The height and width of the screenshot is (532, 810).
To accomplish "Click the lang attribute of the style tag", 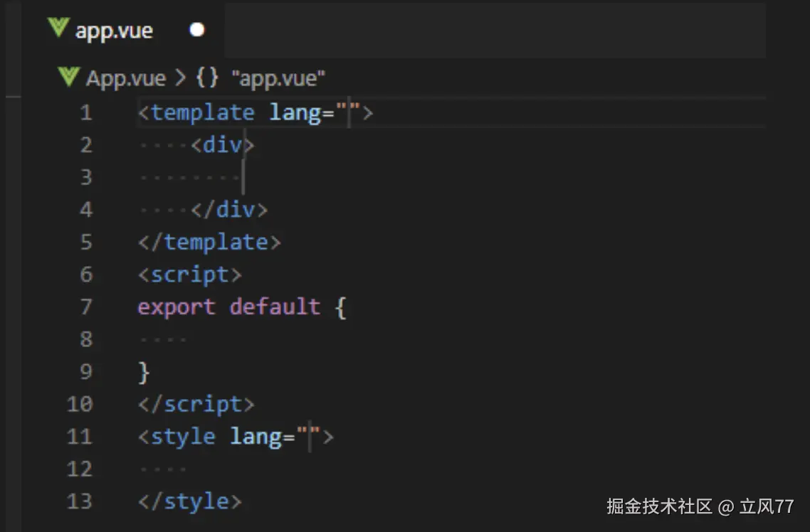I will click(x=256, y=437).
